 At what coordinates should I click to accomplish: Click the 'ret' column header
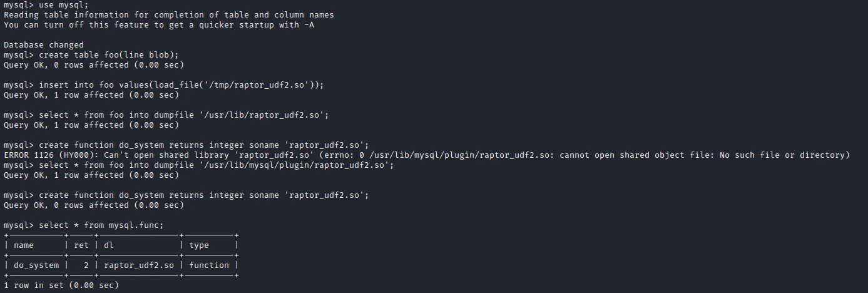81,245
